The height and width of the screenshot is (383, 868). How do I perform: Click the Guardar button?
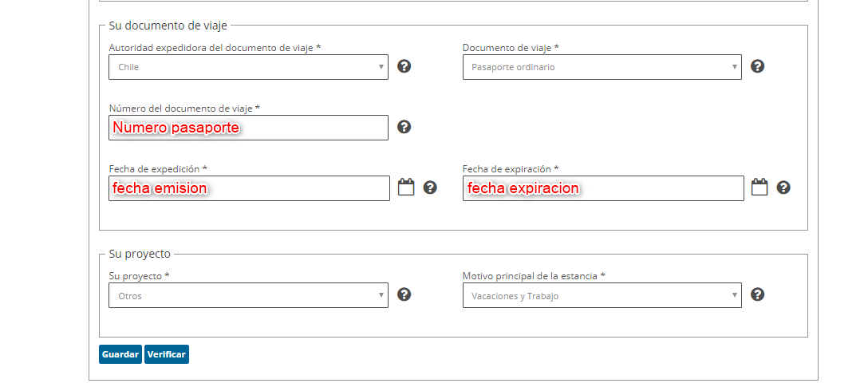120,354
